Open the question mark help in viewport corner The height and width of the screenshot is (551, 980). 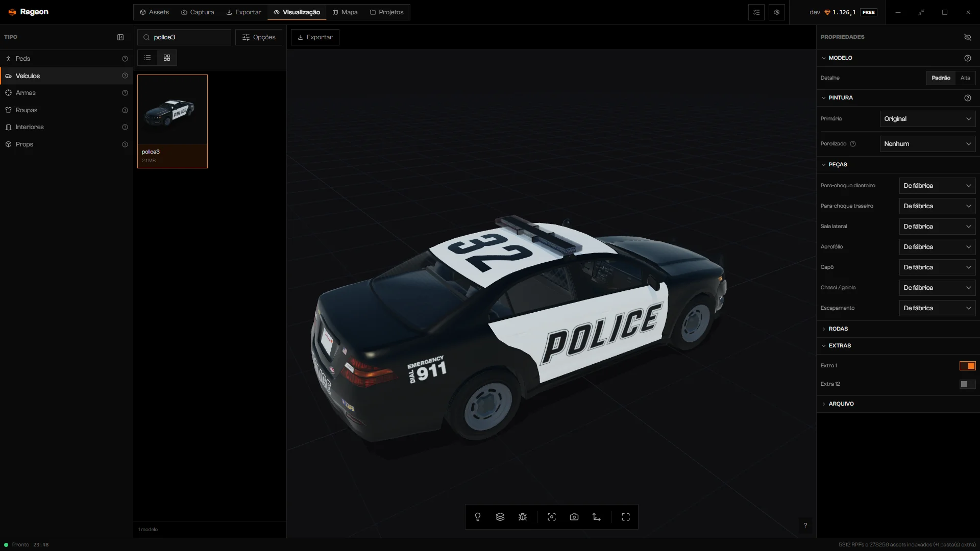click(x=805, y=525)
